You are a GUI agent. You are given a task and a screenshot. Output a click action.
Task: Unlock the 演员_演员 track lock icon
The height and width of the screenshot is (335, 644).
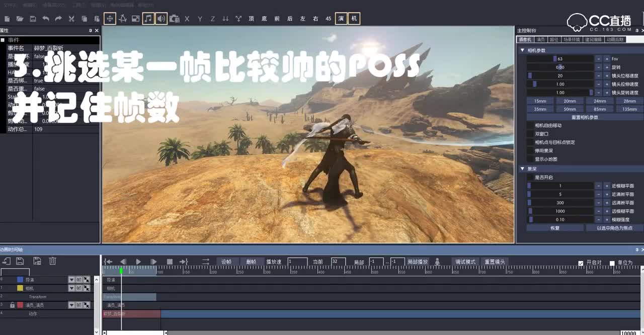[x=13, y=305]
